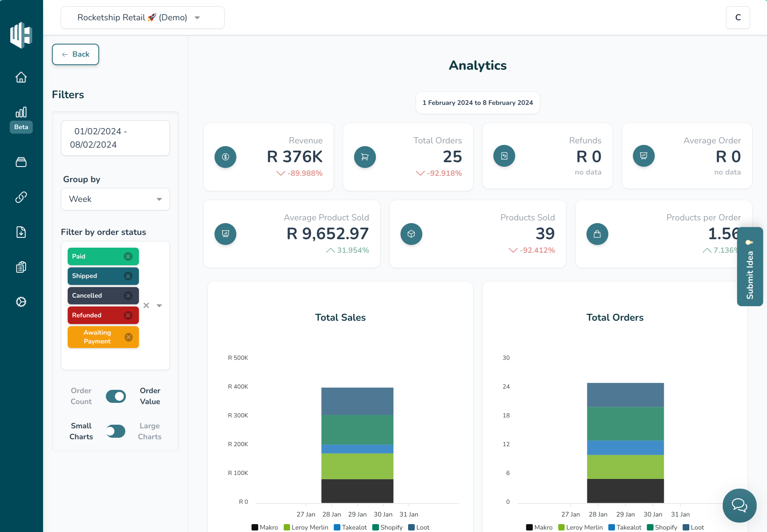Image resolution: width=767 pixels, height=532 pixels.
Task: Remove the Paid status filter tag
Action: (x=128, y=256)
